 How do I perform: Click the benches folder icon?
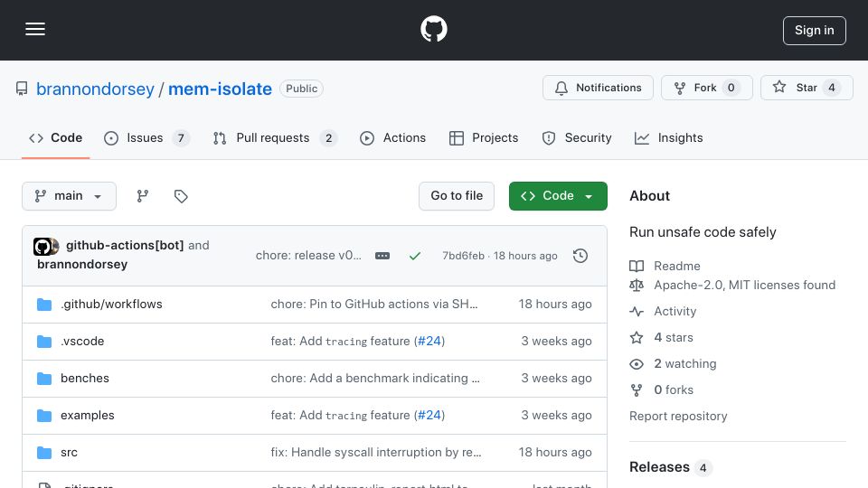point(44,379)
